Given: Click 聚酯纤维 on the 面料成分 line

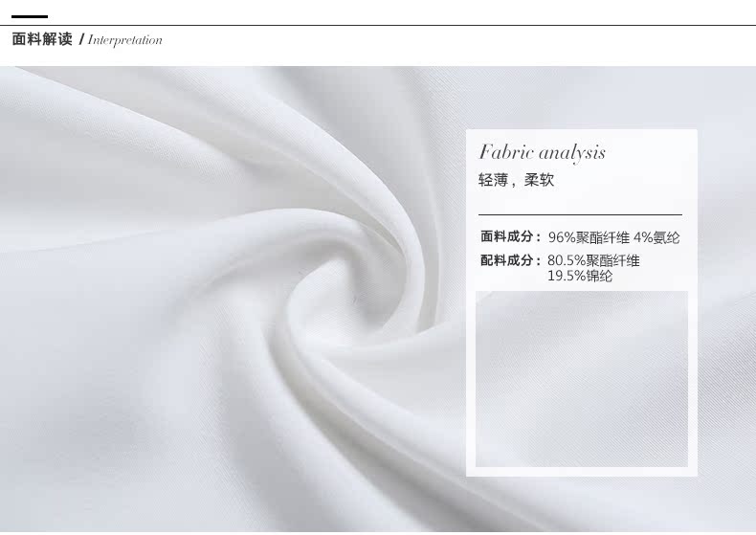Looking at the screenshot, I should point(603,237).
